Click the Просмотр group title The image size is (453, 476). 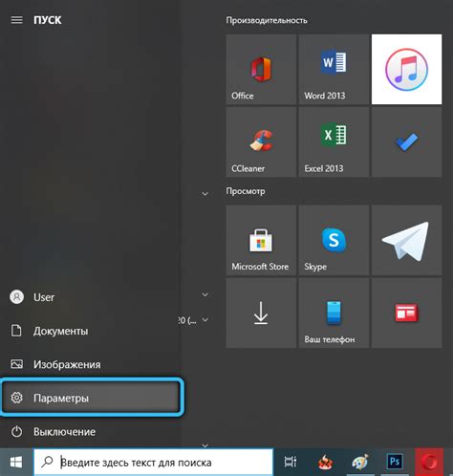pyautogui.click(x=246, y=191)
